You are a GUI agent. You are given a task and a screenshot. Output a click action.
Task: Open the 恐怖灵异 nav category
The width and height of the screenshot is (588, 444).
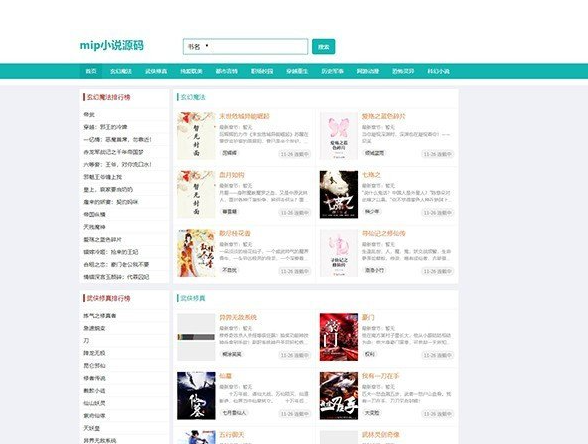(x=403, y=71)
